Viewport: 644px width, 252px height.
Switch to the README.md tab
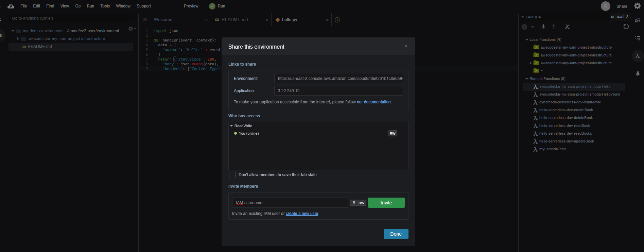tap(234, 20)
